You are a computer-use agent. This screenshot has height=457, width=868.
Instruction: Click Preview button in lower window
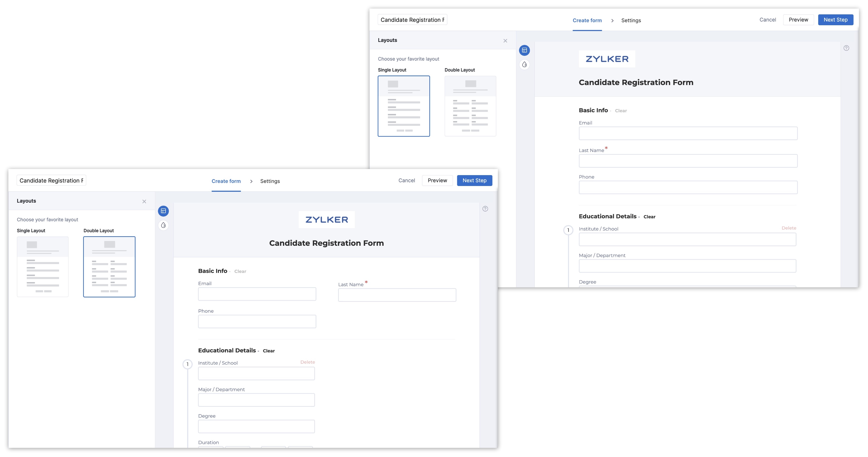[437, 180]
